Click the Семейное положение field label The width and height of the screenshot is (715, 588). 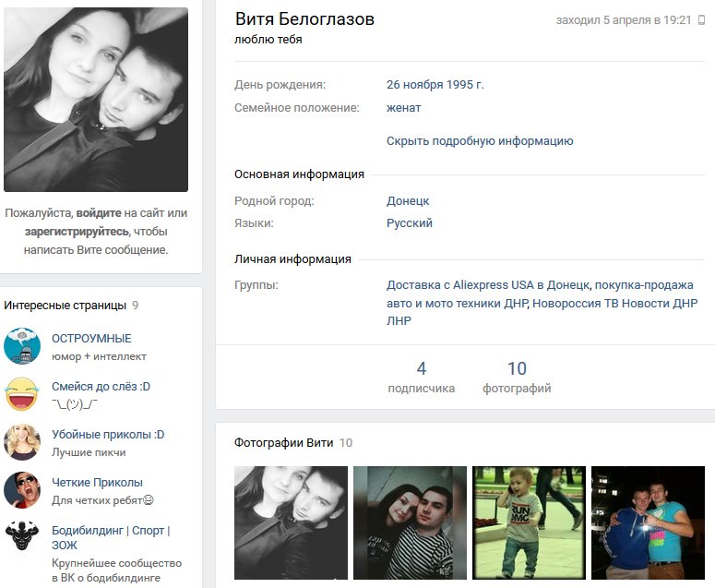pyautogui.click(x=297, y=108)
